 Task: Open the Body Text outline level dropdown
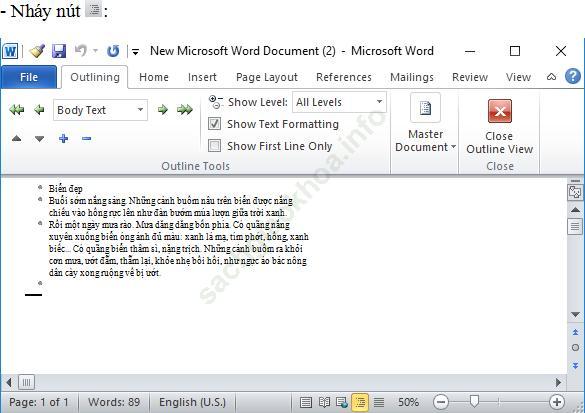100,110
